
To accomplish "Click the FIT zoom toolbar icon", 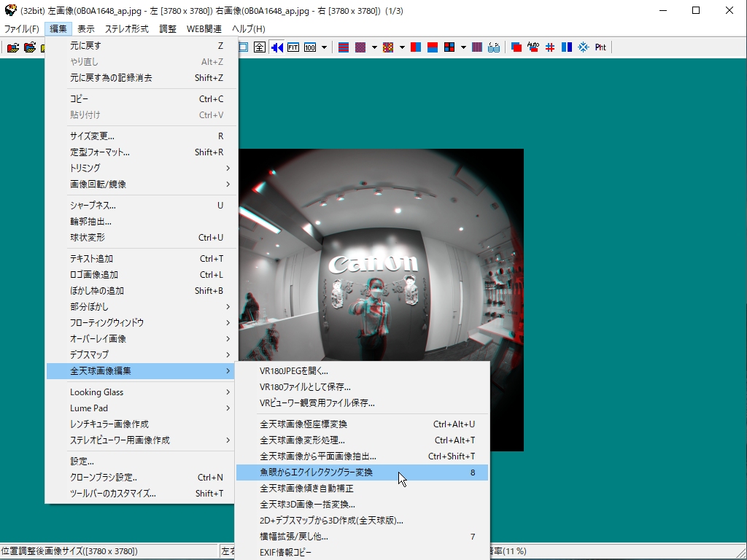I will (x=293, y=47).
